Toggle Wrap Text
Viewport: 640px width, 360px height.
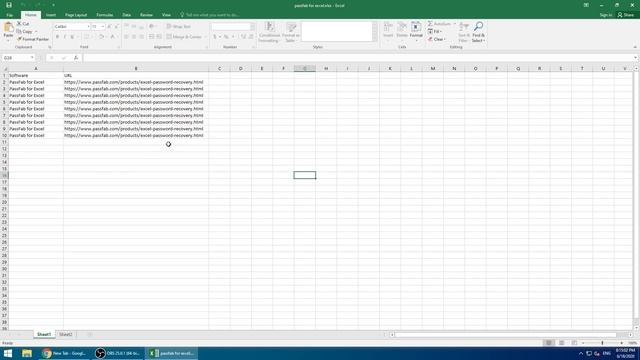pos(179,27)
